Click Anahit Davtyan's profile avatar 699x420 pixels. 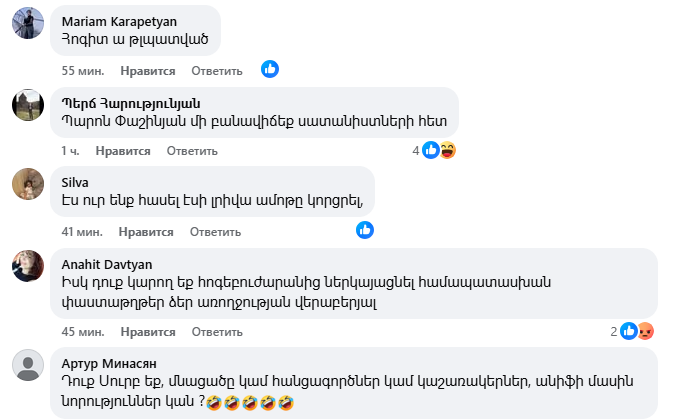tap(27, 265)
